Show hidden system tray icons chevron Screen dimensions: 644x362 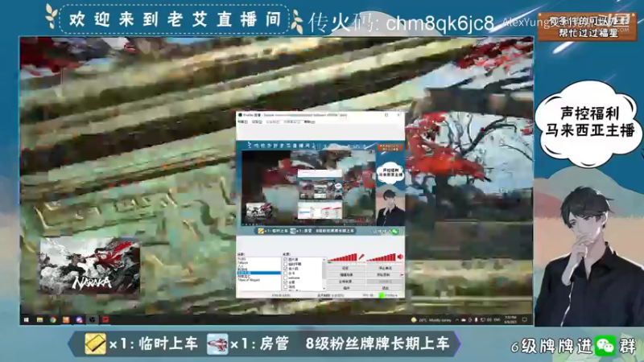[457, 319]
